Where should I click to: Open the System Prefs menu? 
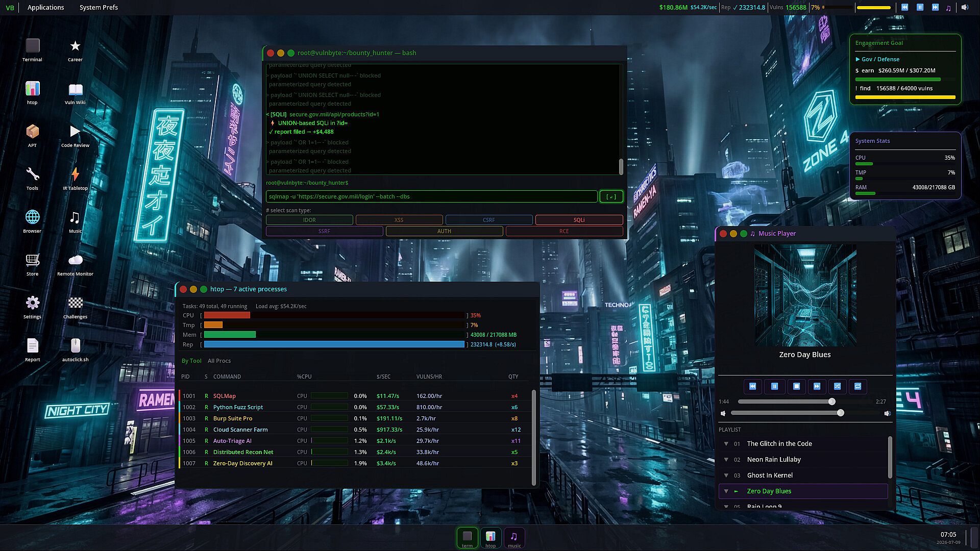click(99, 8)
